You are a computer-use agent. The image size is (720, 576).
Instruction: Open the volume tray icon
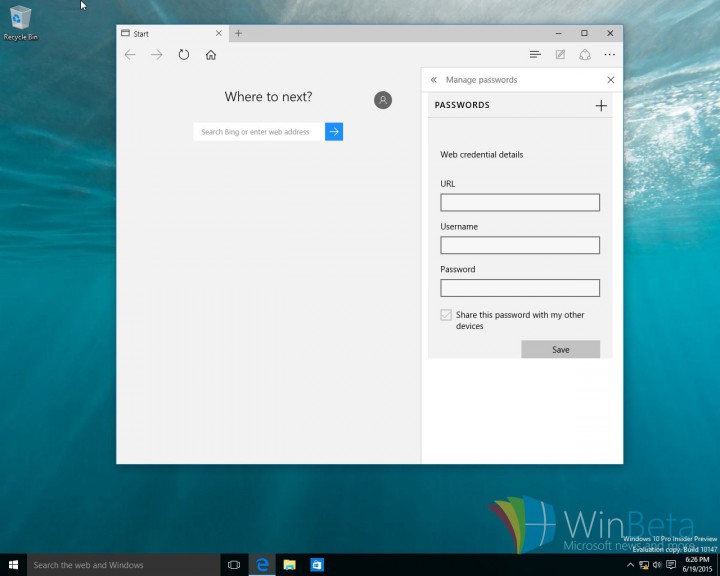coord(658,565)
